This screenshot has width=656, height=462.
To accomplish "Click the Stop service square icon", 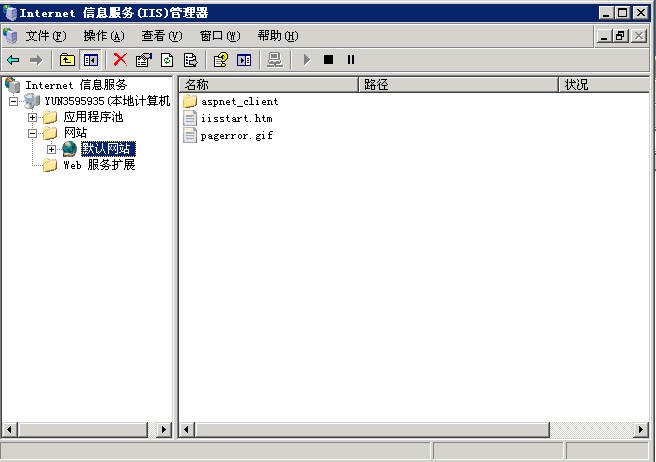I will click(328, 60).
